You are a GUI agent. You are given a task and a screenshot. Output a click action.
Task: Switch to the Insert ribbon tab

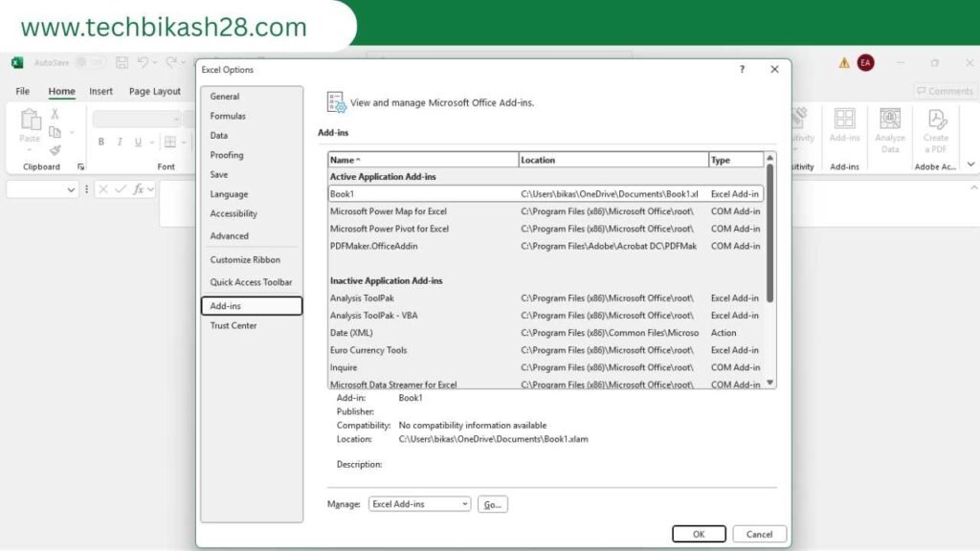(100, 91)
